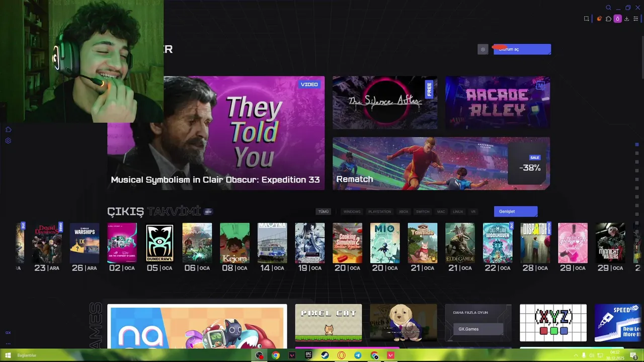Image resolution: width=644 pixels, height=362 pixels.
Task: Open the sidebar settings gear icon
Action: point(8,141)
